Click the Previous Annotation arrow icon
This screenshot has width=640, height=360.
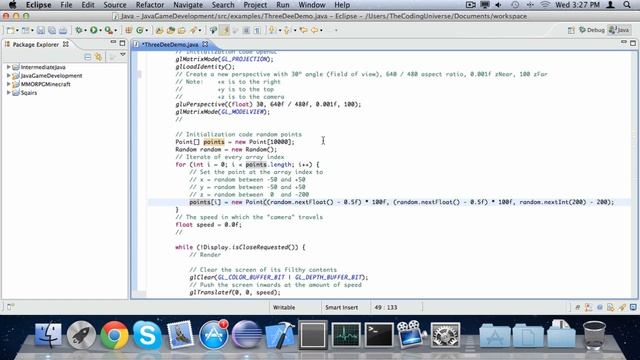287,30
